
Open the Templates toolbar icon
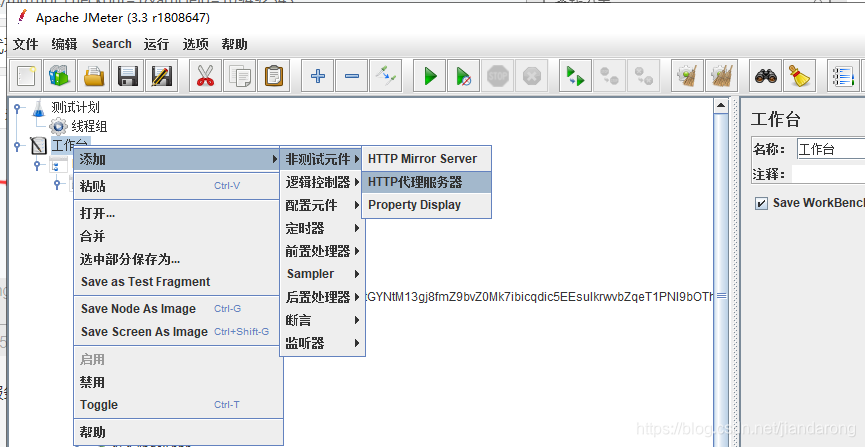pos(60,76)
